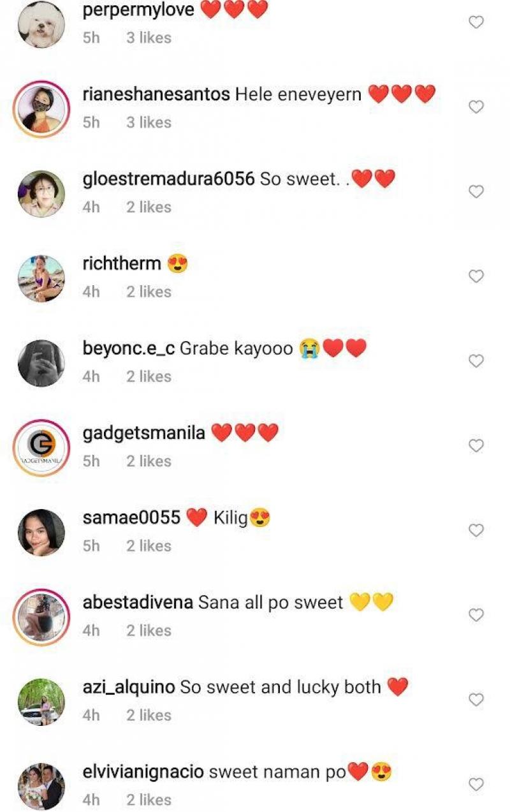Tap the beyonc.e_c profile photo

41,363
